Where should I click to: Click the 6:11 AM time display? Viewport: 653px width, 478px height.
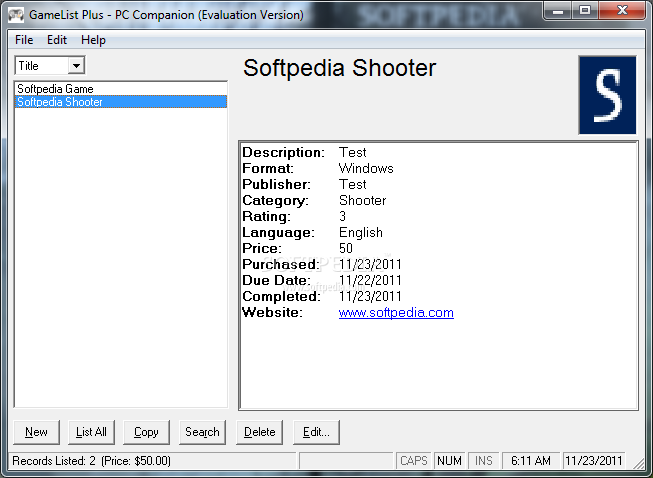tap(531, 461)
